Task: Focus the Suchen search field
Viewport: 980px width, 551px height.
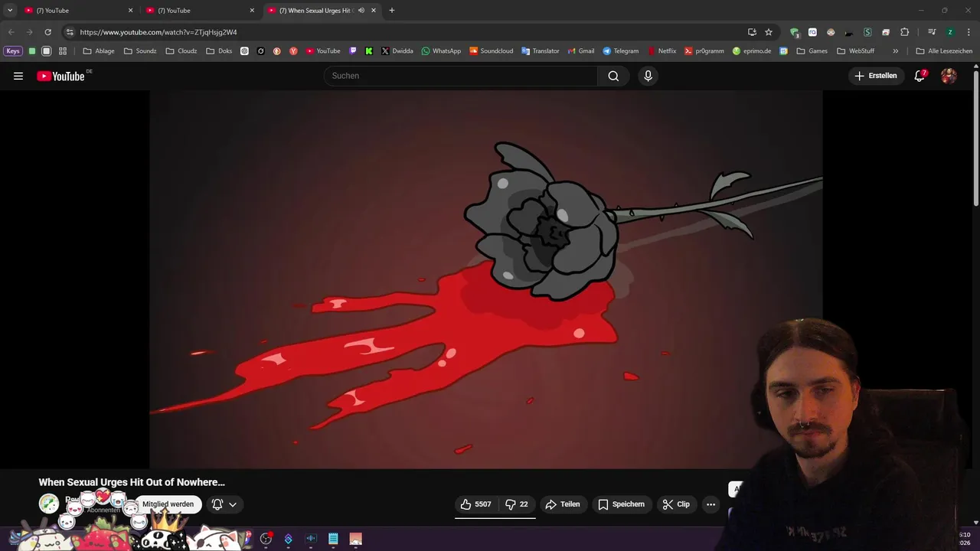Action: click(461, 76)
